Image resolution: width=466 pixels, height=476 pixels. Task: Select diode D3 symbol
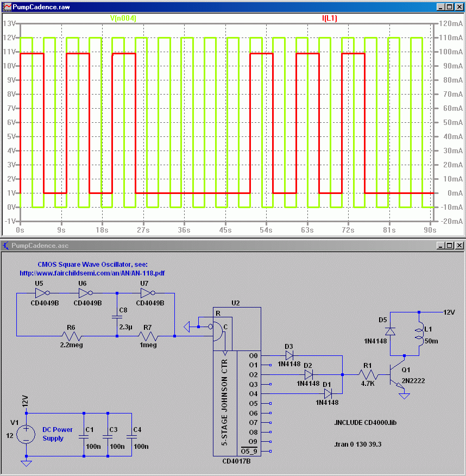tap(289, 355)
